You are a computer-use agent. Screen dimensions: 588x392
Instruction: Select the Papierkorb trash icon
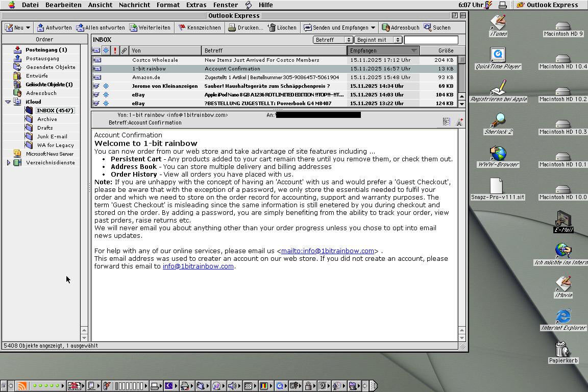pyautogui.click(x=563, y=353)
